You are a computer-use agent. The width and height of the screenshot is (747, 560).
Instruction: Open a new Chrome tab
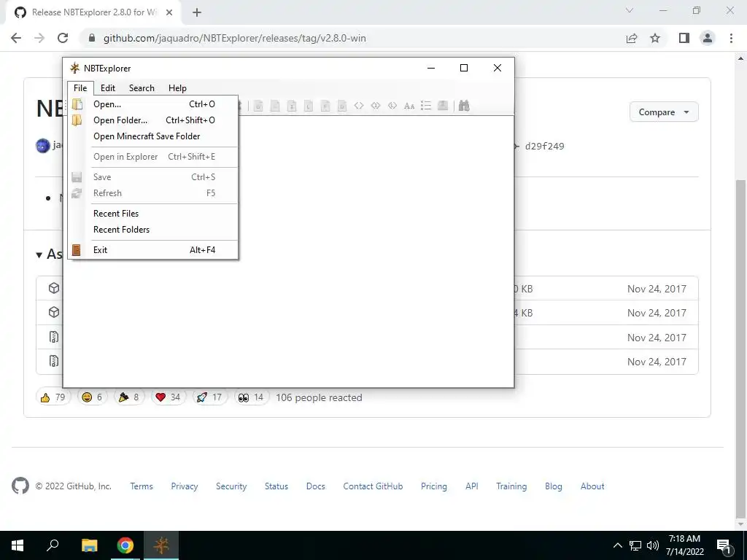197,12
